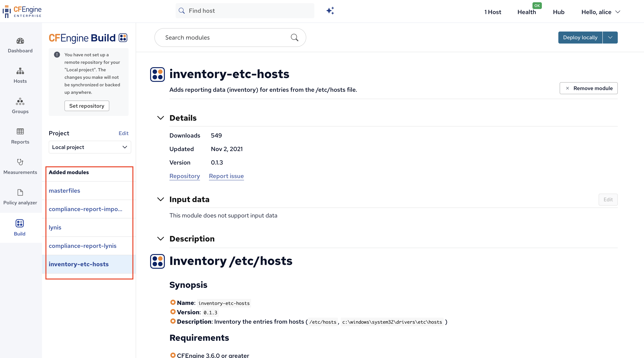Click the Synopsis heading

[x=188, y=285]
